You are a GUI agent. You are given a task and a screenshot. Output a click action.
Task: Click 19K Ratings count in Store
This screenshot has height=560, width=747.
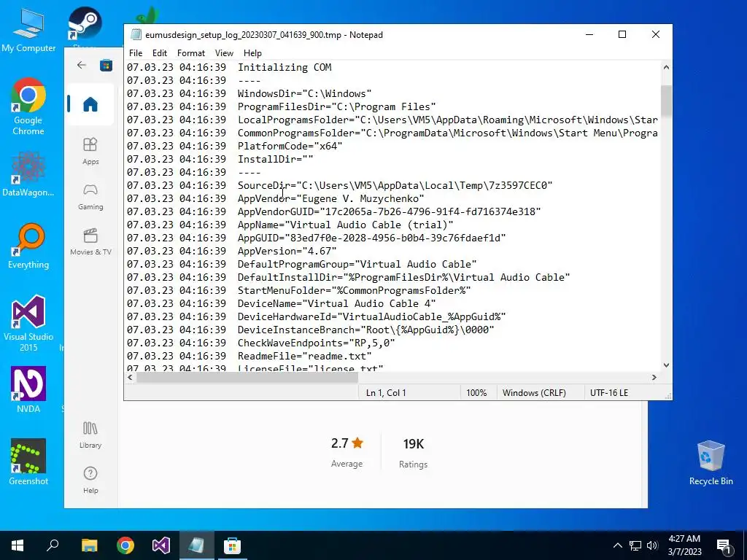pyautogui.click(x=413, y=453)
